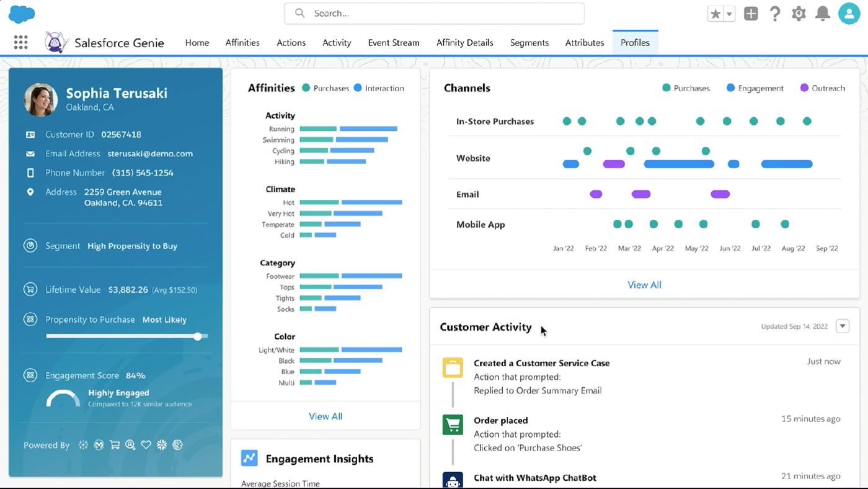Toggle the Outreach legend in Channels
Screen dimensions: 868x489
[x=823, y=88]
